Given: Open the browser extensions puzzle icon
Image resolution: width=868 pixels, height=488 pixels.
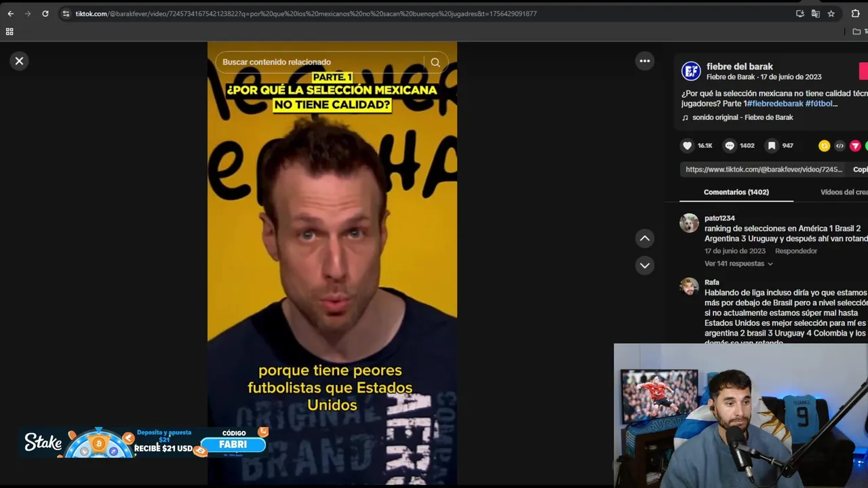Looking at the screenshot, I should tap(855, 14).
